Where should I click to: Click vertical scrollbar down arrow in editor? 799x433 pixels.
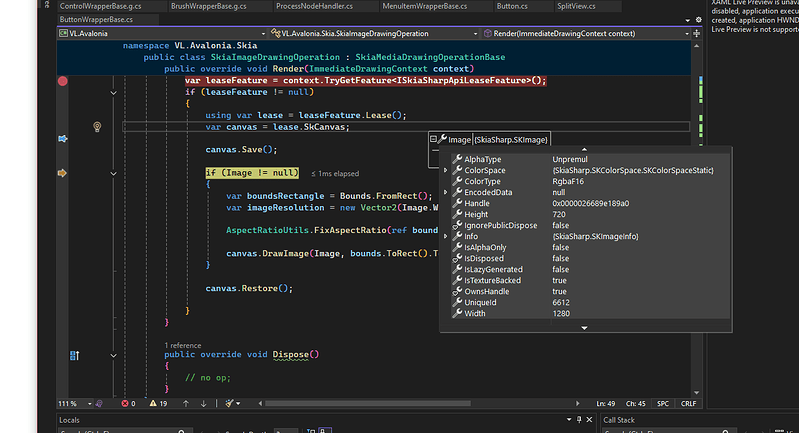(697, 393)
